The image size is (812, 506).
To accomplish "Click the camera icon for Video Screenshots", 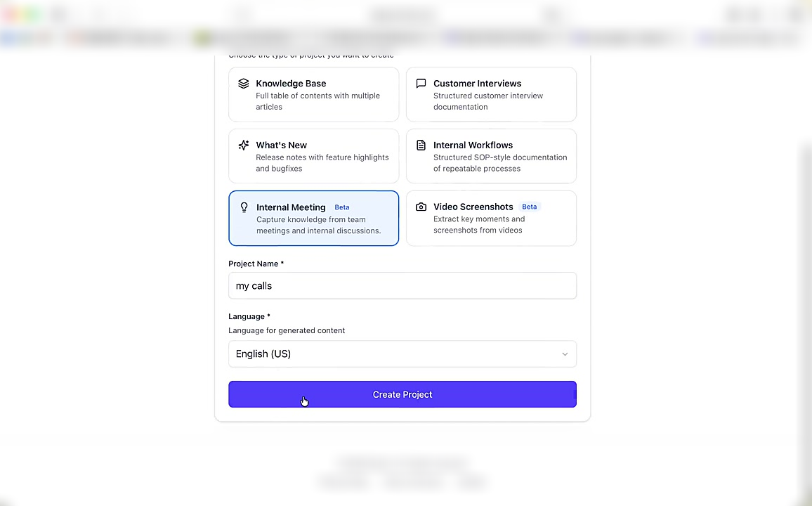I will click(421, 207).
